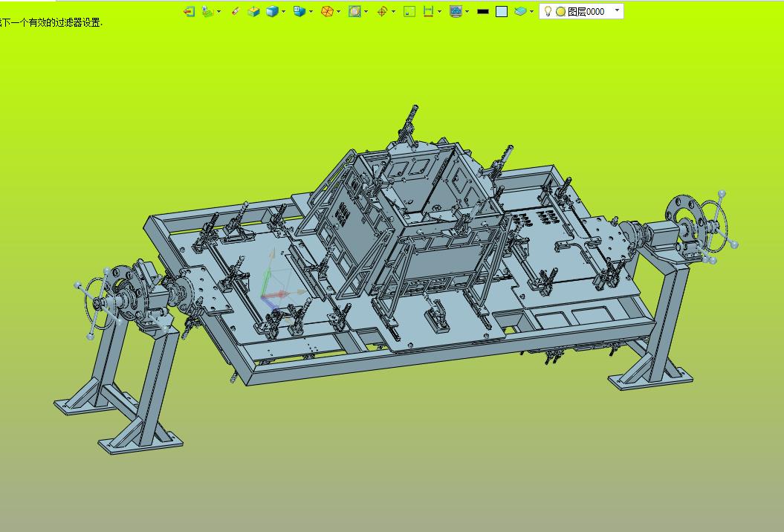
Task: Open the monitor display dropdown arrow
Action: click(467, 11)
